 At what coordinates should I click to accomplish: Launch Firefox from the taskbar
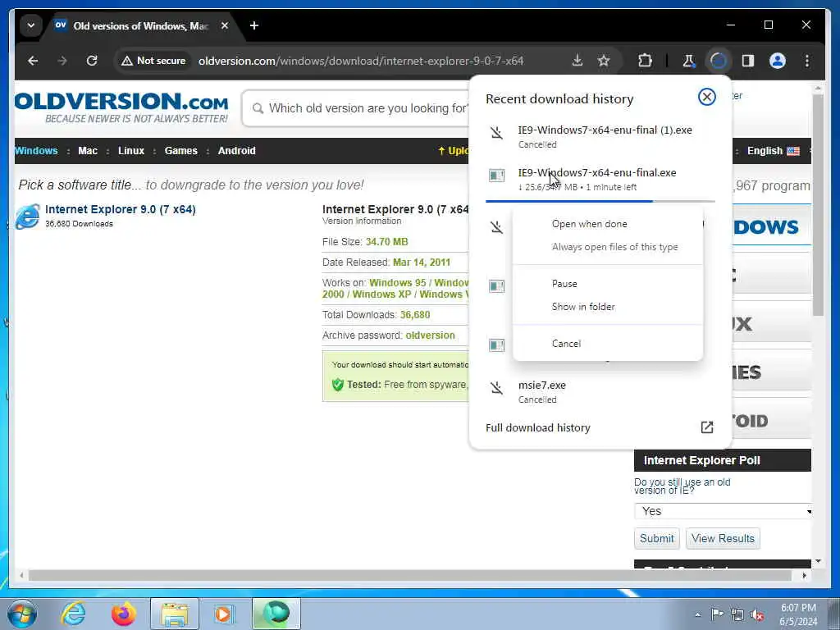coord(124,614)
